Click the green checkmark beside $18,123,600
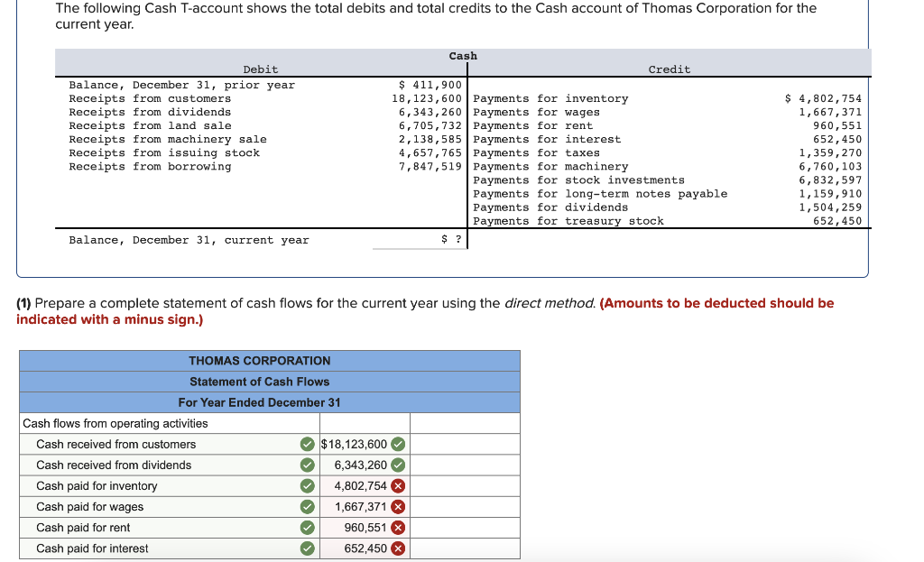Viewport: 924px width, 562px height. click(397, 444)
